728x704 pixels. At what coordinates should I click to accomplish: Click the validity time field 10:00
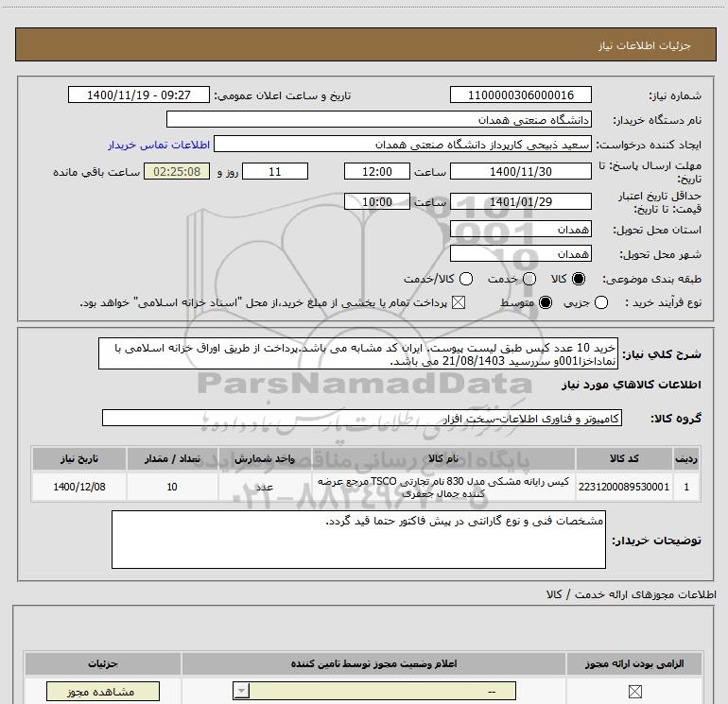(x=377, y=201)
